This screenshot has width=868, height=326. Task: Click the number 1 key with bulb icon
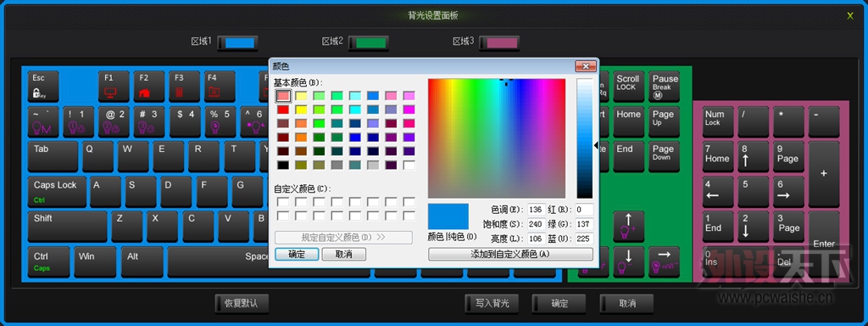pyautogui.click(x=79, y=122)
